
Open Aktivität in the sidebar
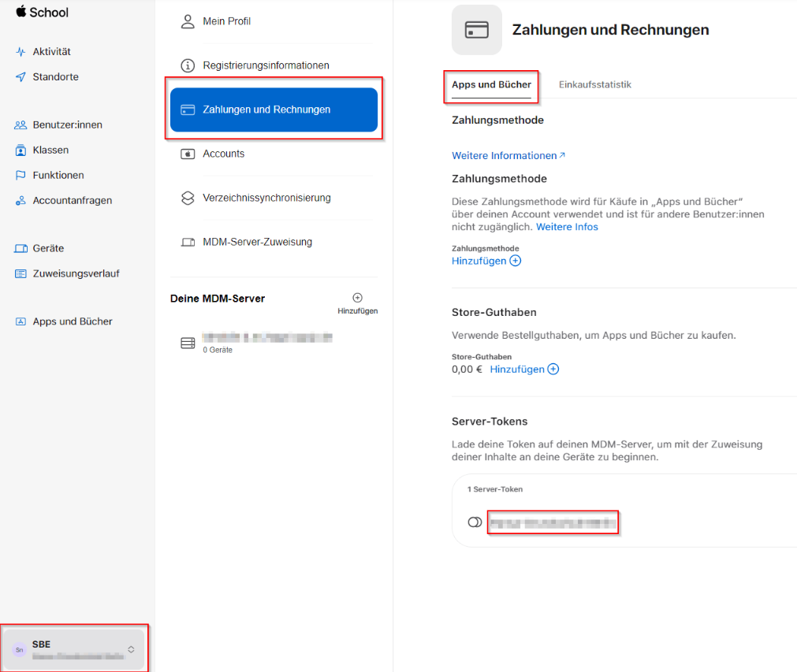(x=51, y=51)
